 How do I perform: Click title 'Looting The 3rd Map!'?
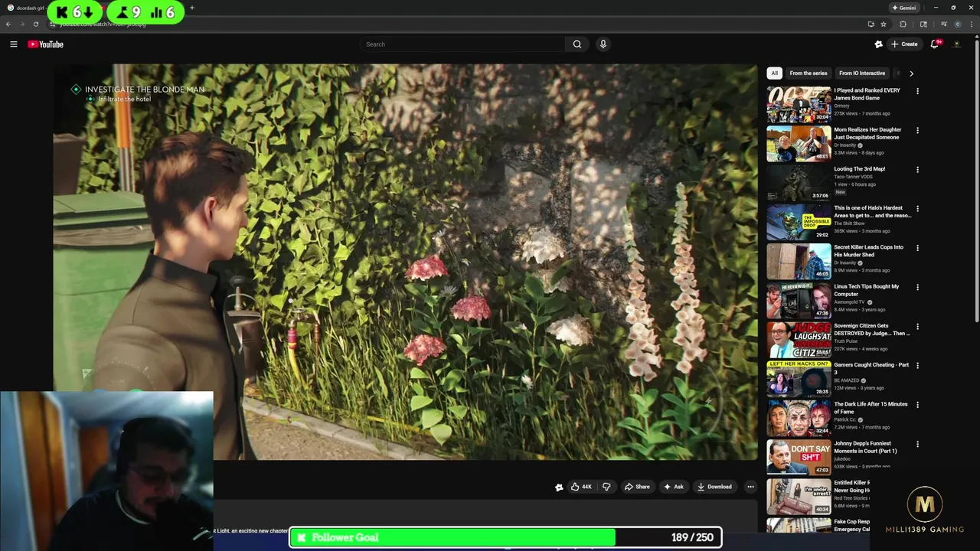(859, 169)
